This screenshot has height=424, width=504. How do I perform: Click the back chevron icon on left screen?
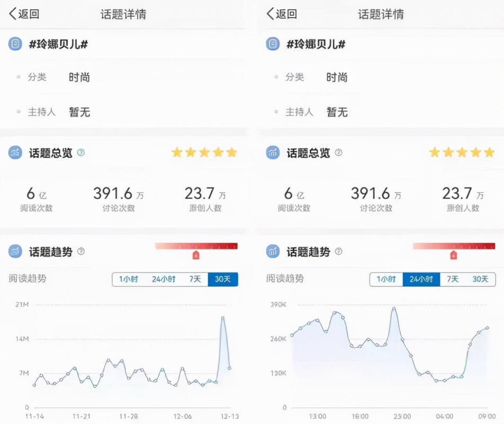coord(12,13)
